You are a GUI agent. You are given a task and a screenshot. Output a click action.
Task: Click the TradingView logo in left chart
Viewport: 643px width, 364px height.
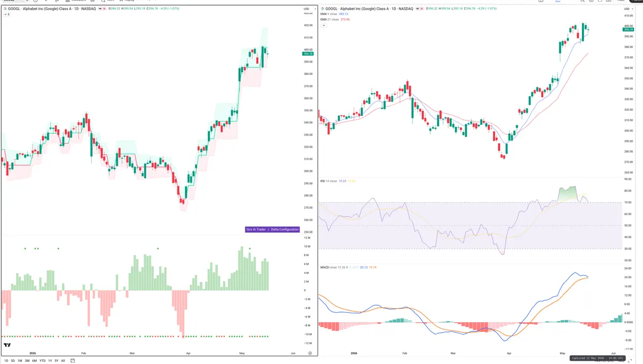point(8,346)
